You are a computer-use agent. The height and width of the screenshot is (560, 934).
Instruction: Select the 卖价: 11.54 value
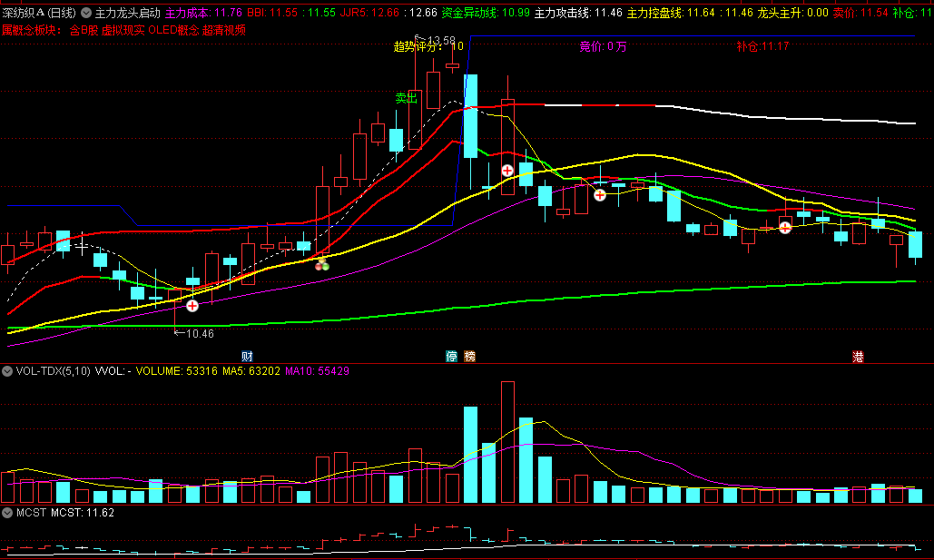point(860,13)
